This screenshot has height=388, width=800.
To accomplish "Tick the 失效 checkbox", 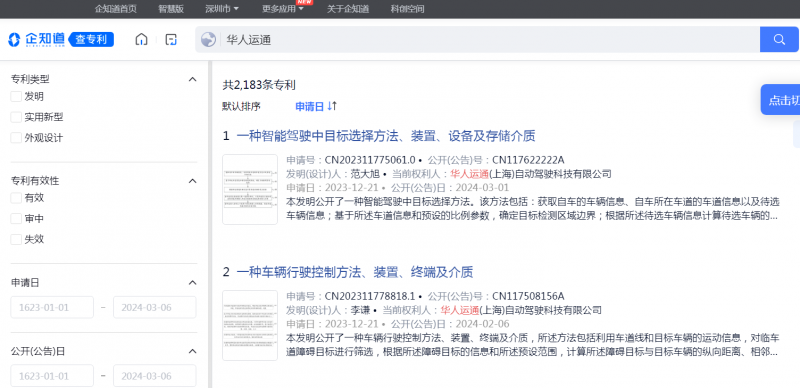I will pyautogui.click(x=16, y=239).
